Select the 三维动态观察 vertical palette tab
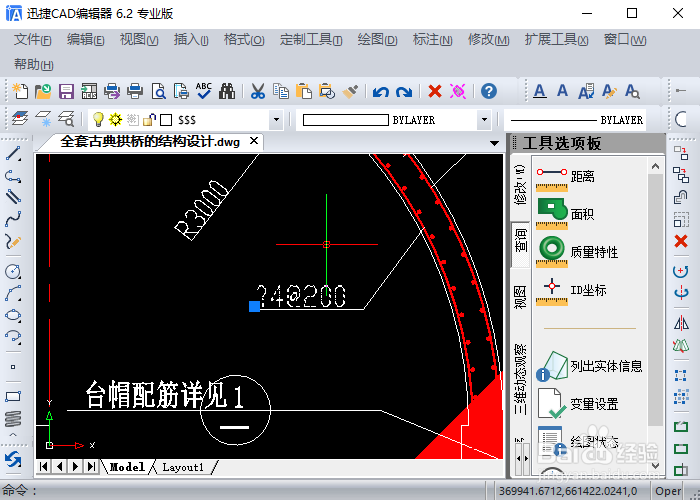Viewport: 700px width, 500px height. tap(520, 379)
